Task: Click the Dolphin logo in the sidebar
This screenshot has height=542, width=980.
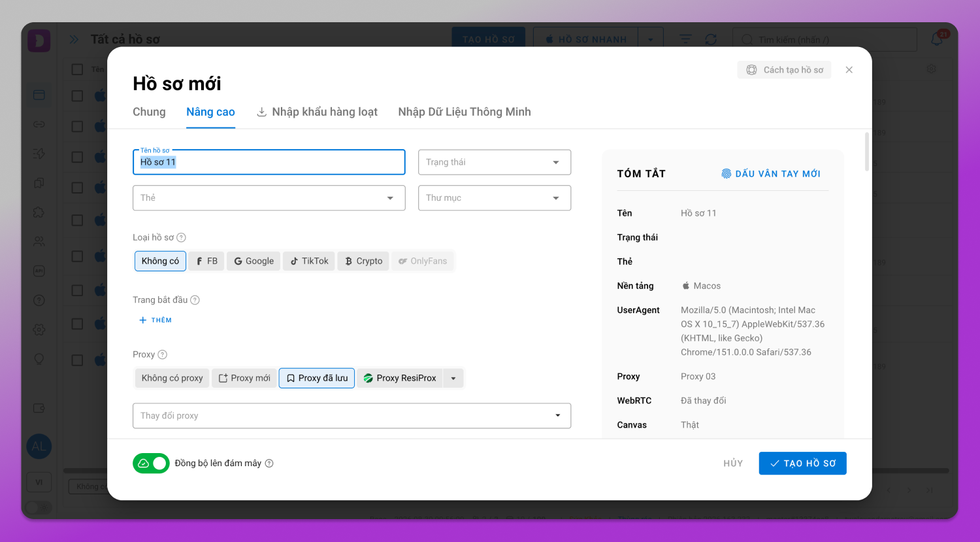Action: 39,41
